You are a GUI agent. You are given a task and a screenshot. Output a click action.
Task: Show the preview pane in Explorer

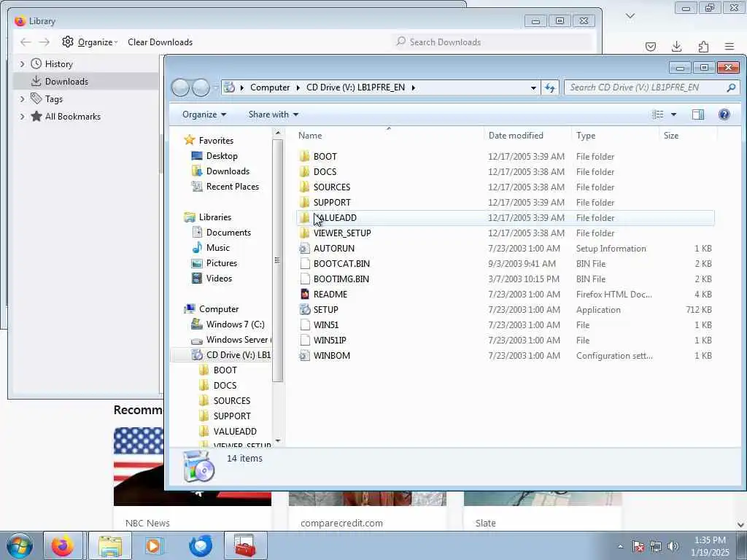(x=698, y=114)
